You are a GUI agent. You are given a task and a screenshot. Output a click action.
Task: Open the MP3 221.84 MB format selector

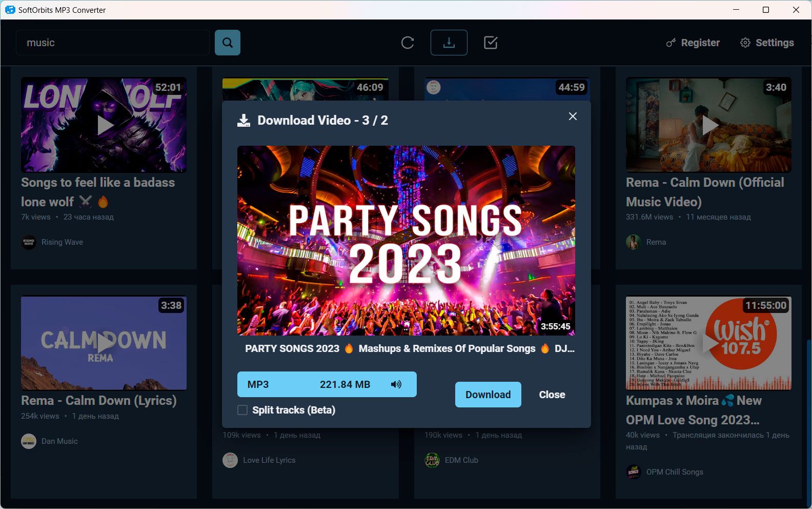318,384
